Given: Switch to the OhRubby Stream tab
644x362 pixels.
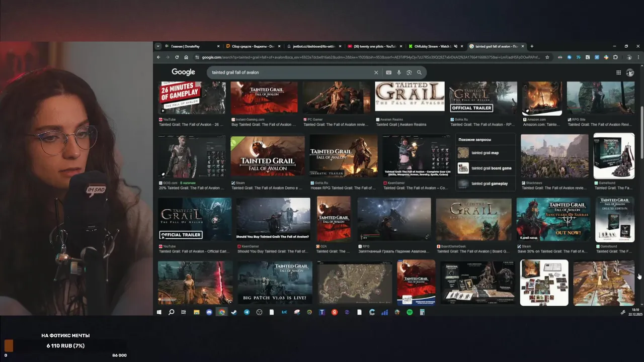Looking at the screenshot, I should 436,46.
